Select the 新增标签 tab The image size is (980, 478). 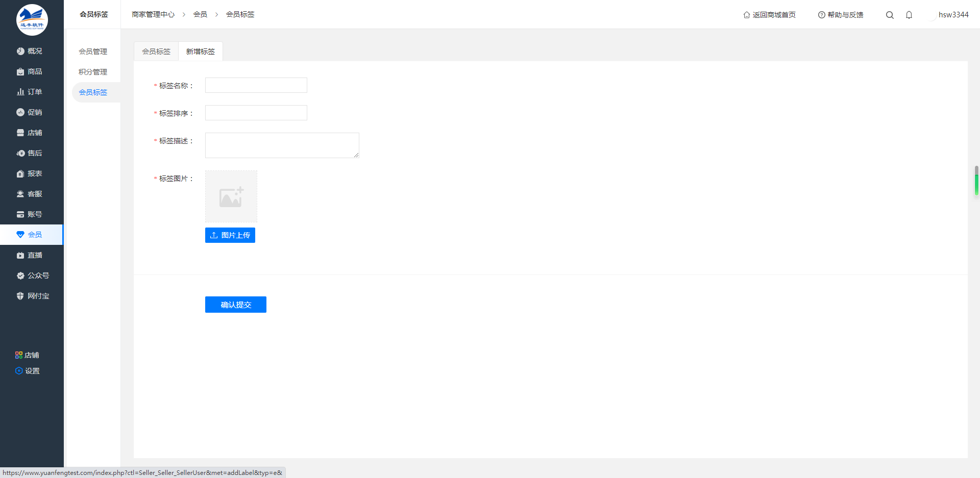201,52
